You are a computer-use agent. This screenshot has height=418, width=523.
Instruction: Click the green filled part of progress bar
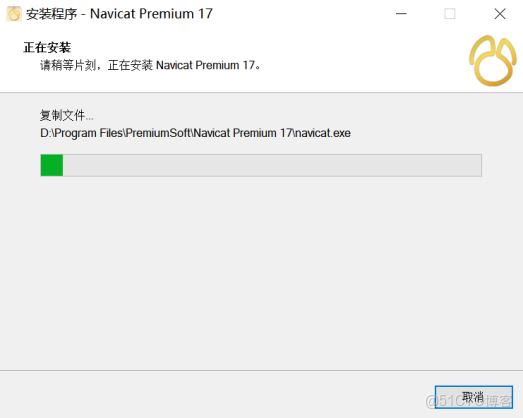(52, 165)
